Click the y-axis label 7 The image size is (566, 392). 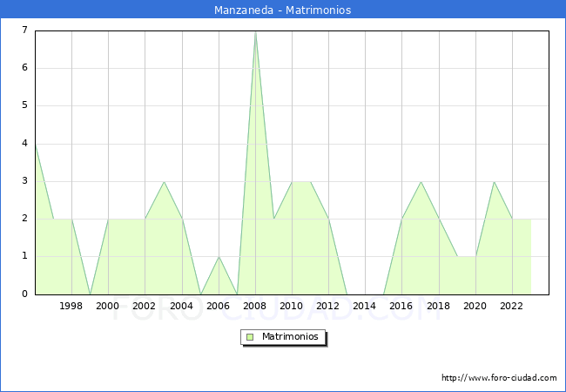[x=24, y=30]
